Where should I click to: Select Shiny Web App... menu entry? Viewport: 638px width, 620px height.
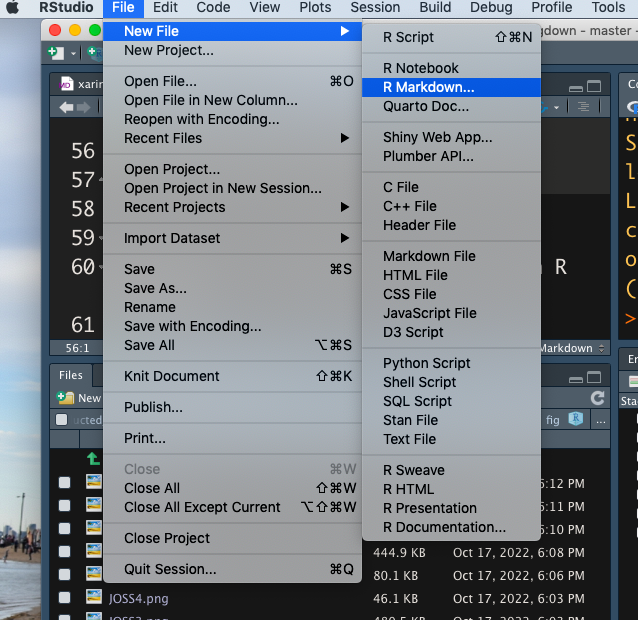point(451,137)
